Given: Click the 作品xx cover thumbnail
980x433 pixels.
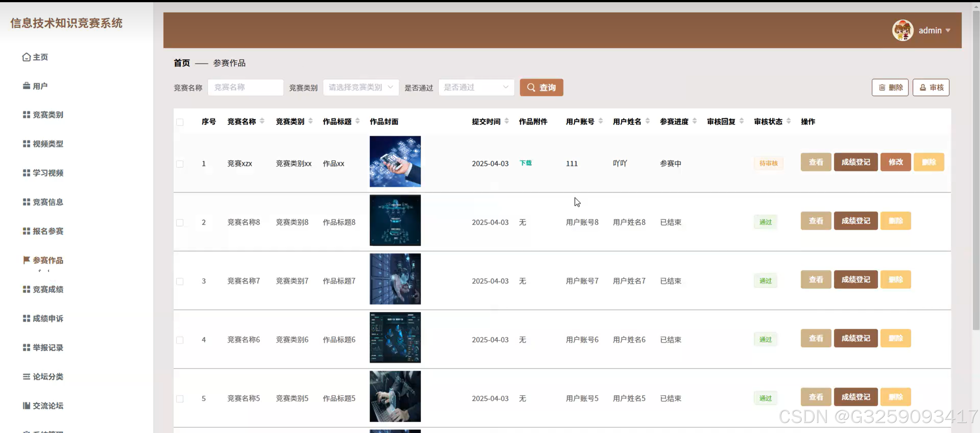Looking at the screenshot, I should click(x=395, y=161).
